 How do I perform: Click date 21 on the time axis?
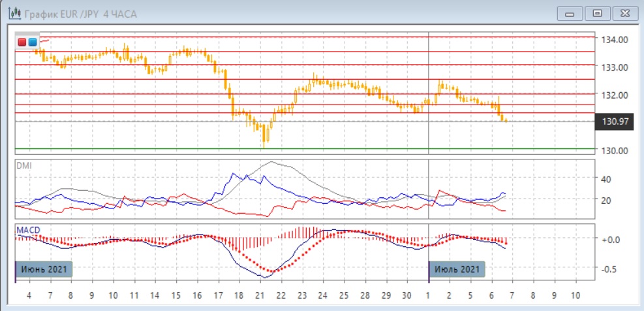pos(260,295)
